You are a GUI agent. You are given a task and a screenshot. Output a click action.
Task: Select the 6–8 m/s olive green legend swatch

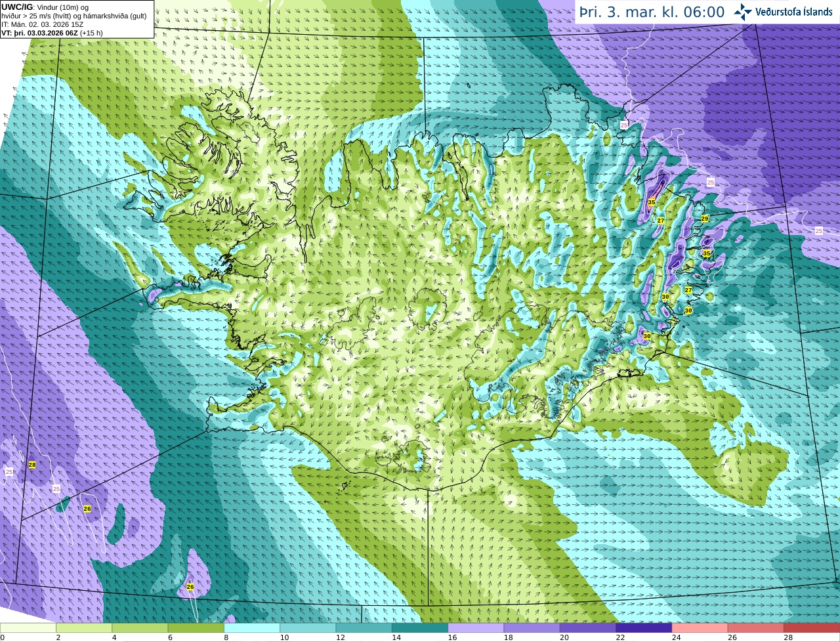coord(196,628)
